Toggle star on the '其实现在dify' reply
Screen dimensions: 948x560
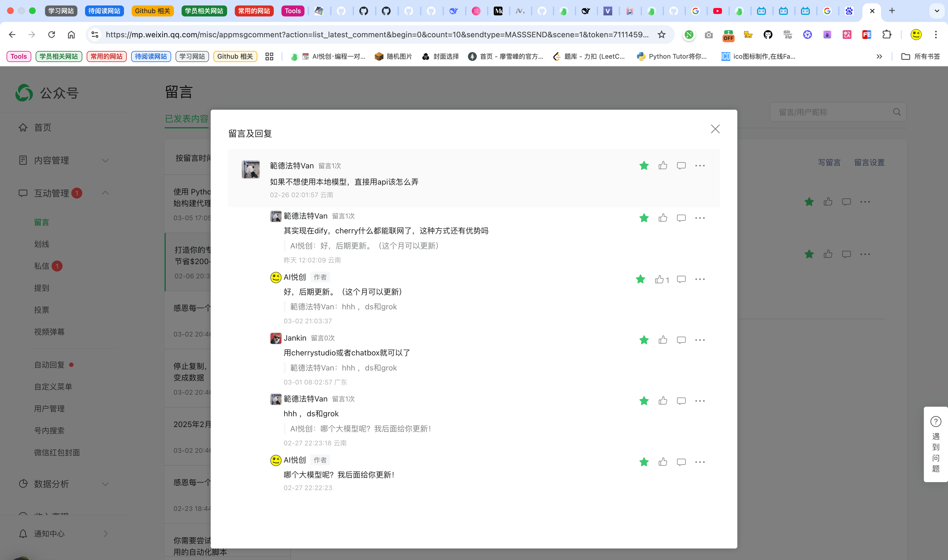pyautogui.click(x=644, y=218)
